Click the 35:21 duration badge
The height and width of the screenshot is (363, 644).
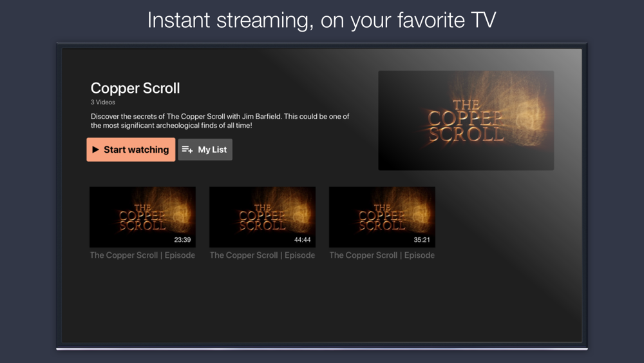click(422, 240)
